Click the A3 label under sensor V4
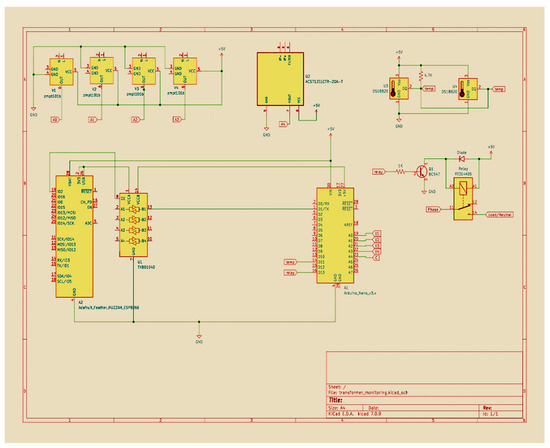 [177, 120]
